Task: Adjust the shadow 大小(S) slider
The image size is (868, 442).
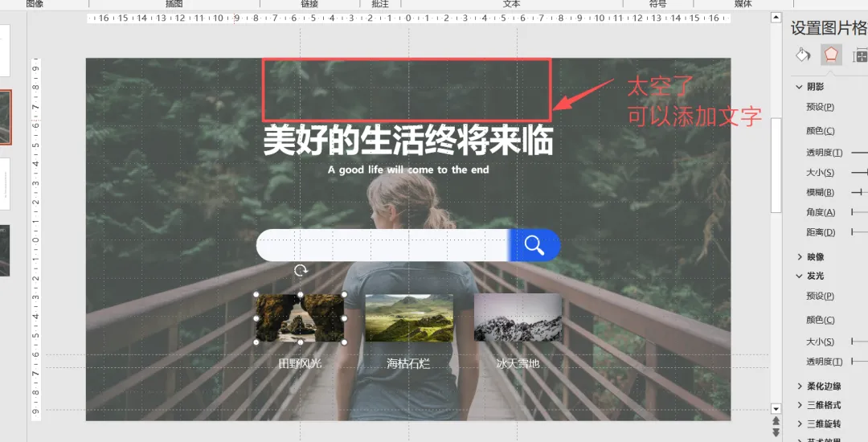Action: click(x=859, y=172)
